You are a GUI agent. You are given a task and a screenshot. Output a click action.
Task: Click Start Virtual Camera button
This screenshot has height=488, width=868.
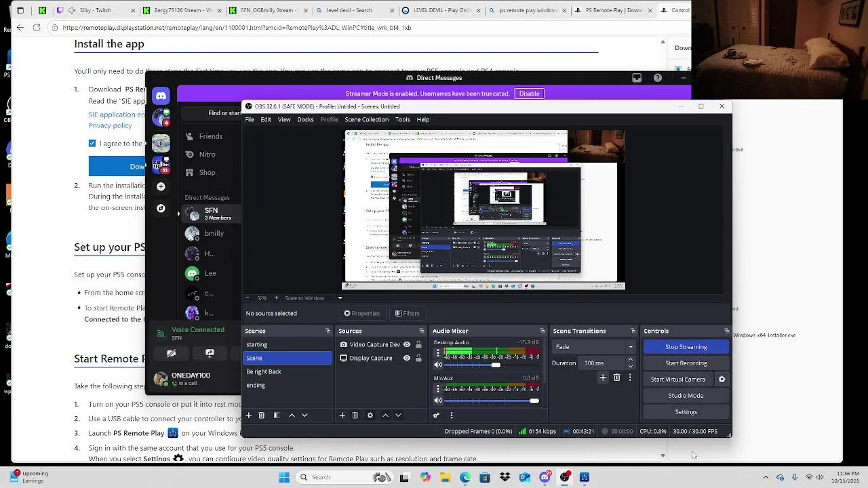pos(678,380)
